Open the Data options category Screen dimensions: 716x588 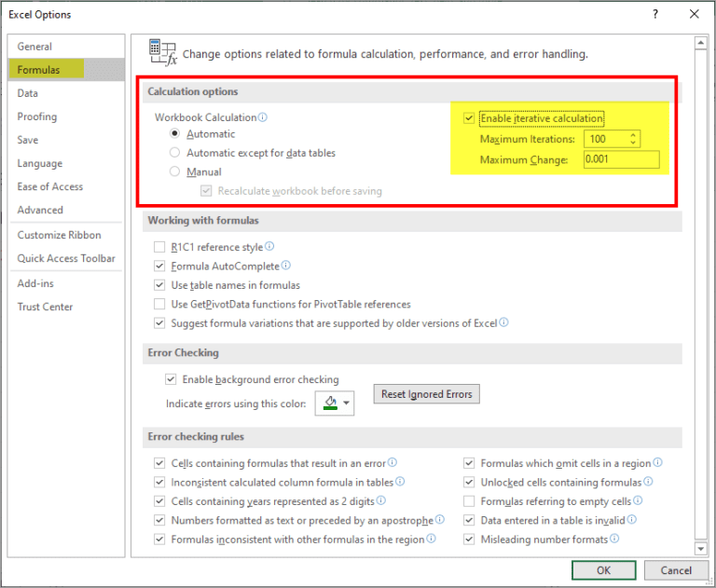click(x=66, y=93)
